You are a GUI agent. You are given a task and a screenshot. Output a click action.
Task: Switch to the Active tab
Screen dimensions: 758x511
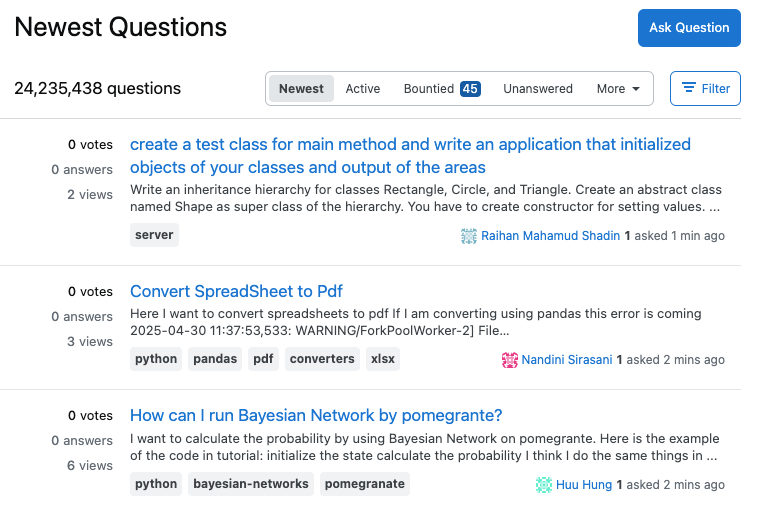pos(363,88)
